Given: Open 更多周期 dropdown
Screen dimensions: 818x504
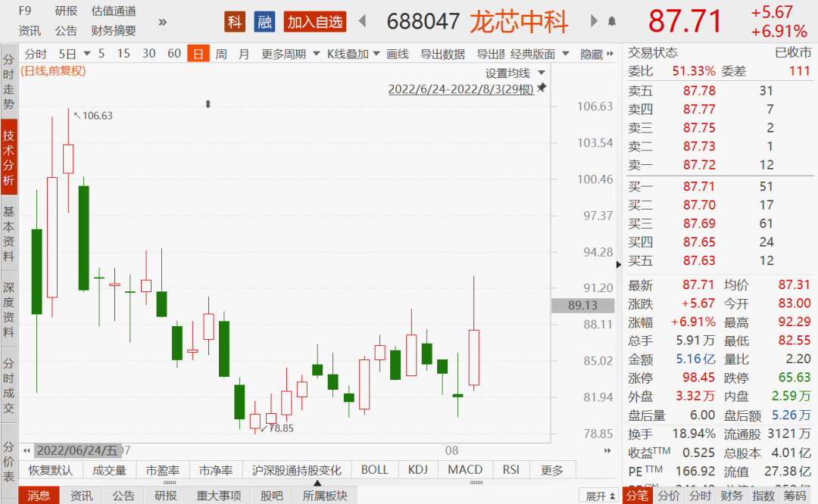Looking at the screenshot, I should point(291,54).
